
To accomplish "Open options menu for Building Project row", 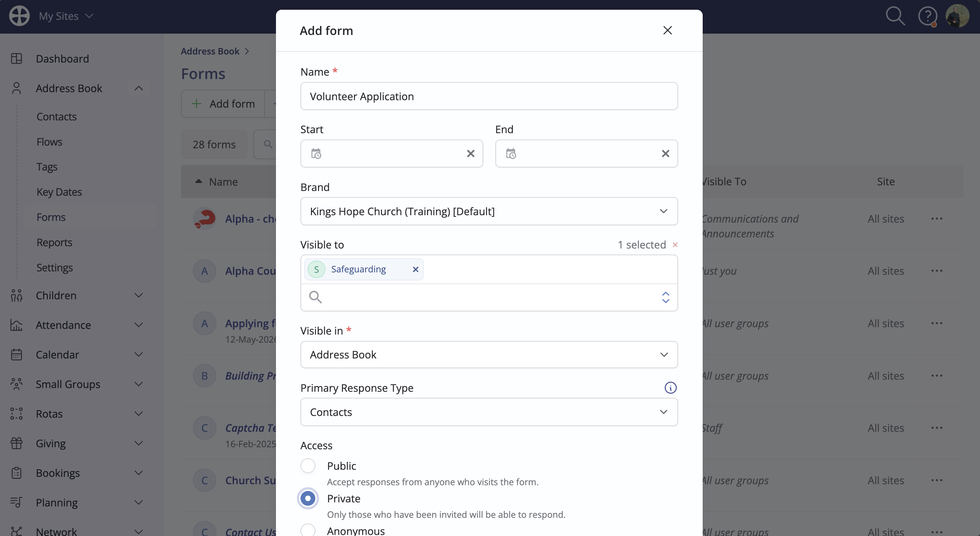I will [x=937, y=376].
